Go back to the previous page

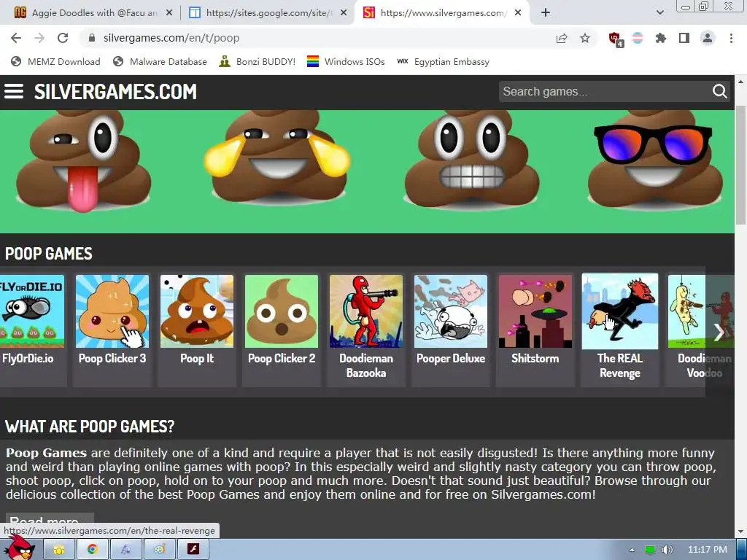pyautogui.click(x=16, y=38)
